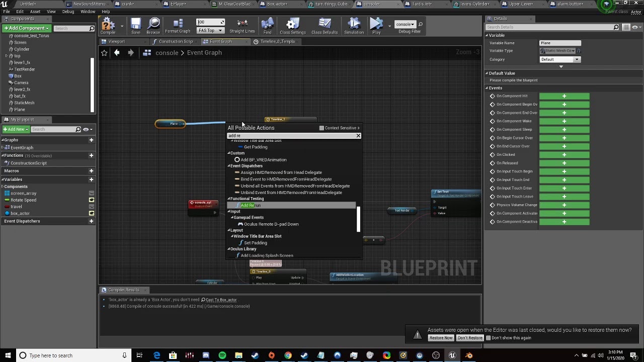644x362 pixels.
Task: Open the Add Component dropdown
Action: 26,28
